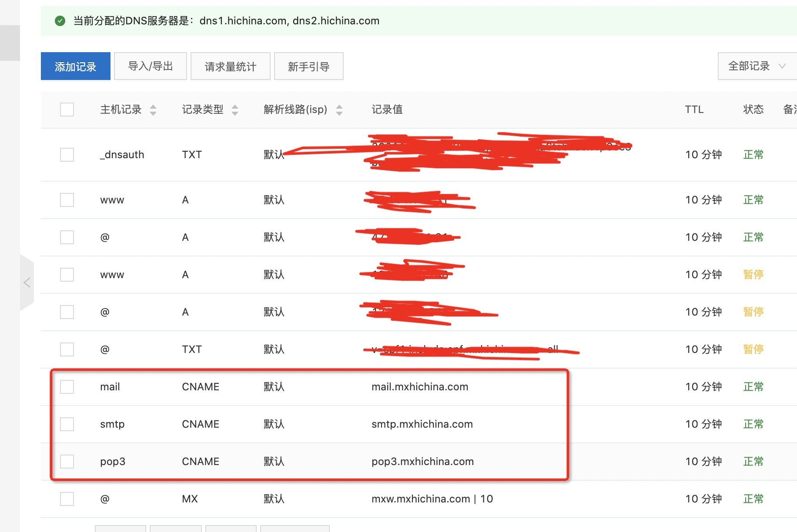Viewport: 797px width, 532px height.
Task: Click 暂停 status of the @ TXT record
Action: (x=753, y=349)
